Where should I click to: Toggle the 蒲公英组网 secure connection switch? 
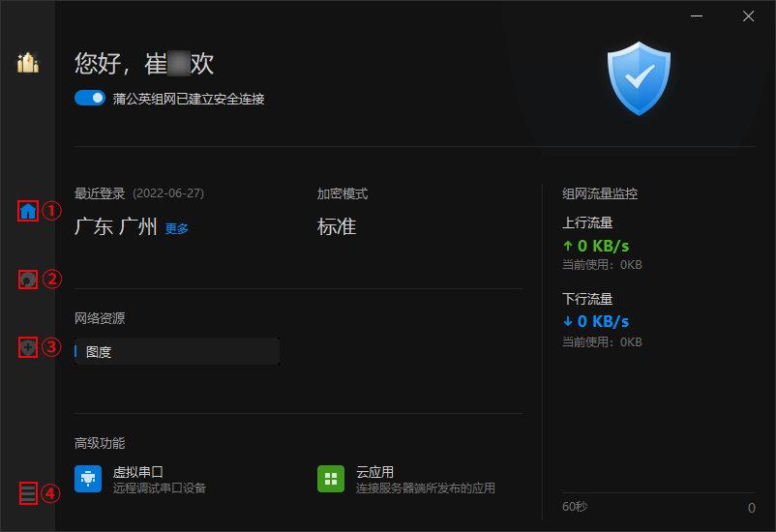pos(90,98)
